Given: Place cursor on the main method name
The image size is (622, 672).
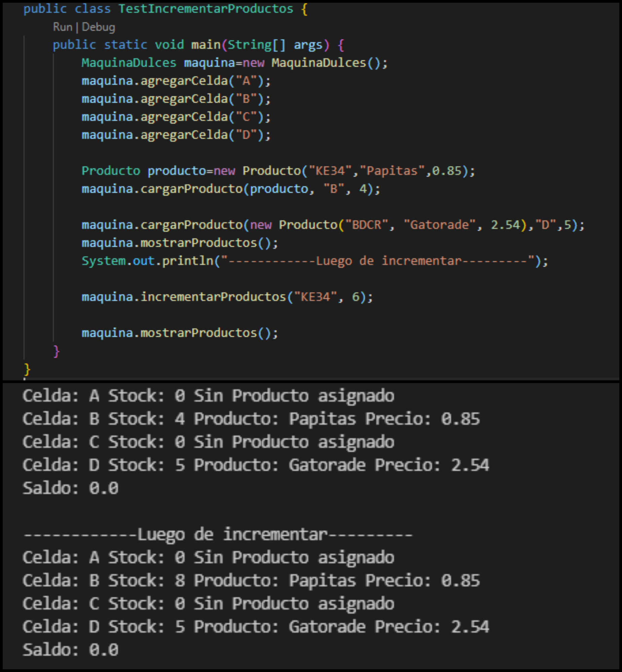Looking at the screenshot, I should (206, 45).
